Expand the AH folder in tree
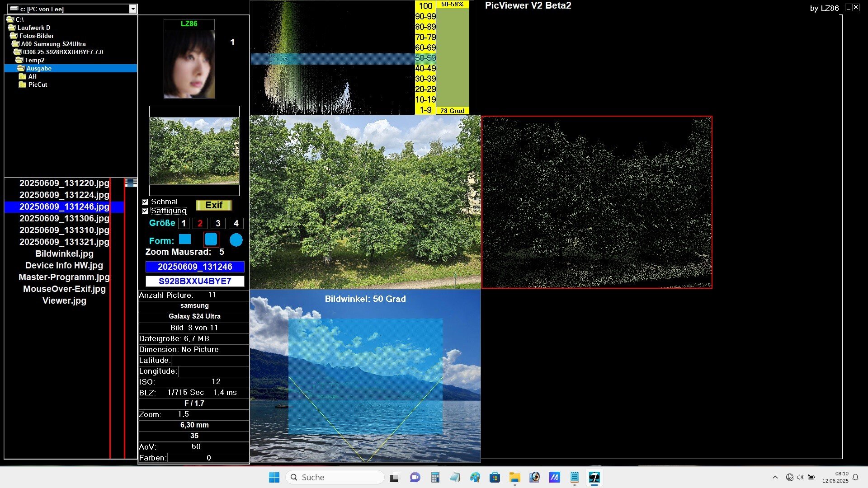The image size is (868, 488). [x=32, y=76]
